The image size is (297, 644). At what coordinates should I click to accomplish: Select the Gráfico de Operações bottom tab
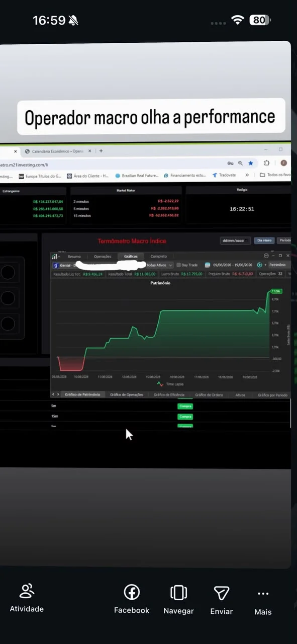(x=127, y=394)
